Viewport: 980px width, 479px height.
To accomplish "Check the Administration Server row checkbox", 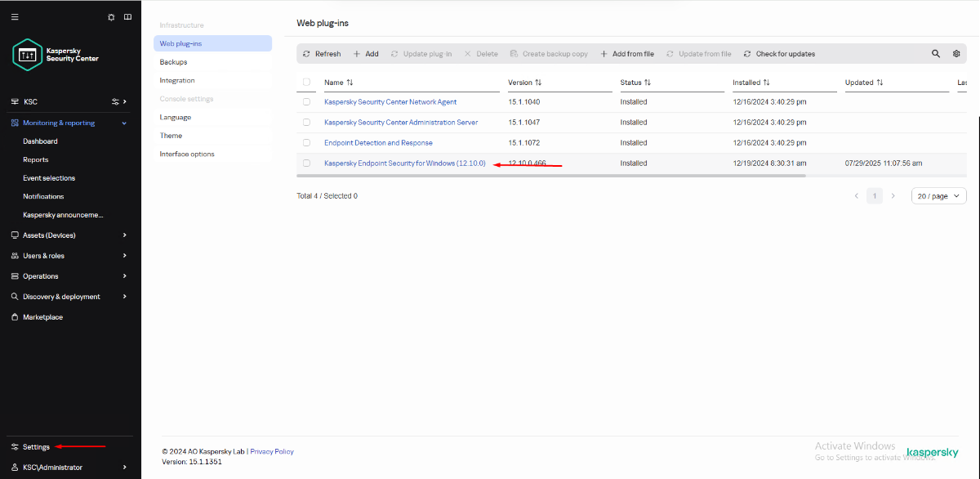I will click(307, 123).
